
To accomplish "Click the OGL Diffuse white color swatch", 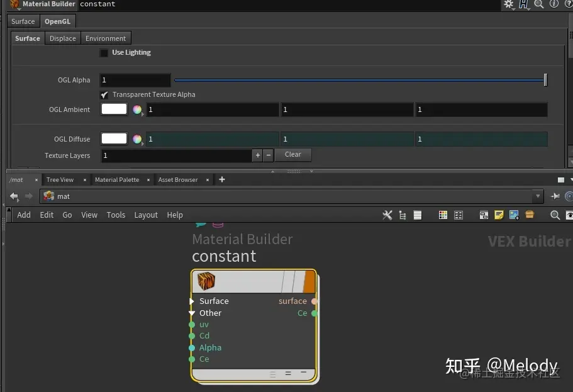I will click(x=114, y=138).
